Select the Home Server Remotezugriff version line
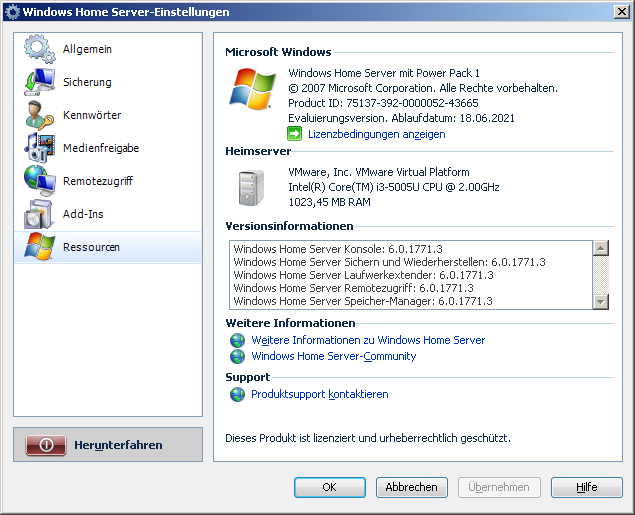Image resolution: width=635 pixels, height=515 pixels. (353, 288)
